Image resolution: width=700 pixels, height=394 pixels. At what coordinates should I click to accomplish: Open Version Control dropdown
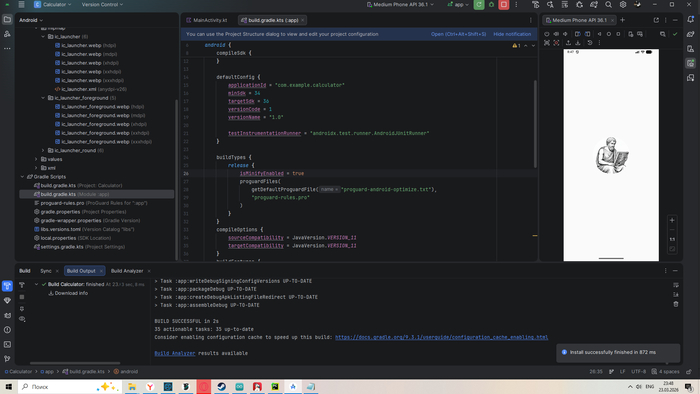[x=102, y=4]
